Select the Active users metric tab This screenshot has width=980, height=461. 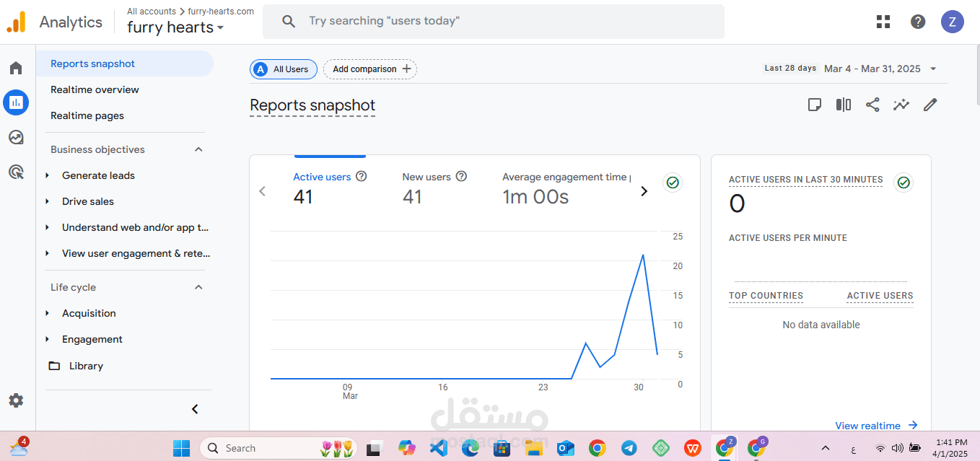click(x=331, y=190)
